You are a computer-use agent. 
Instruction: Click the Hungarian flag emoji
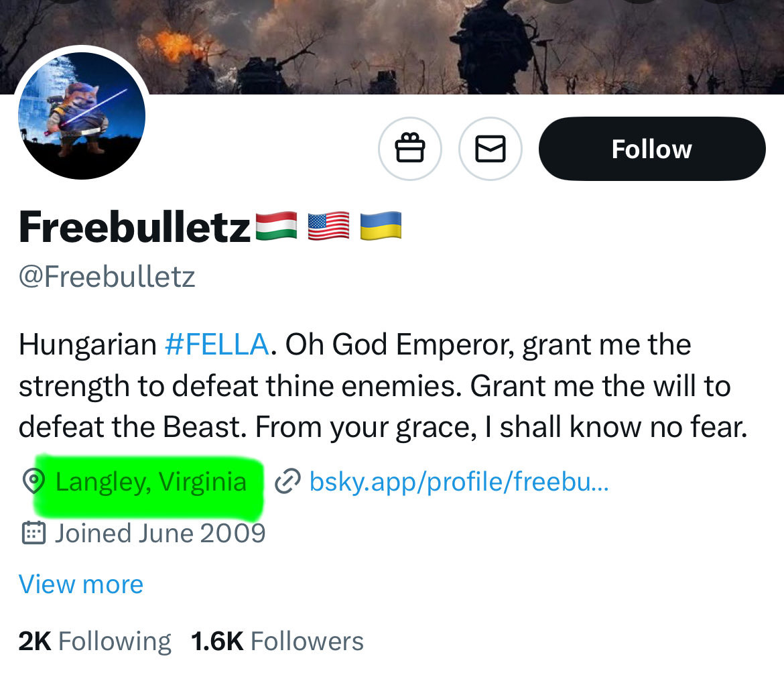pyautogui.click(x=276, y=226)
